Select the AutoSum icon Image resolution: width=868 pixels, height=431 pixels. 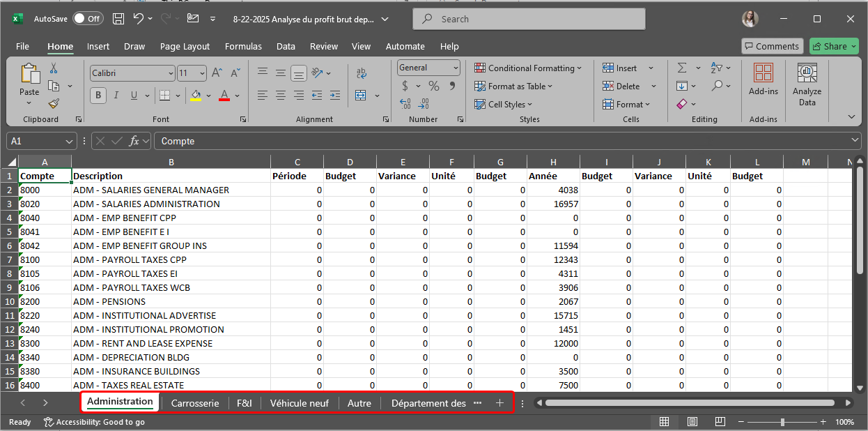[682, 68]
